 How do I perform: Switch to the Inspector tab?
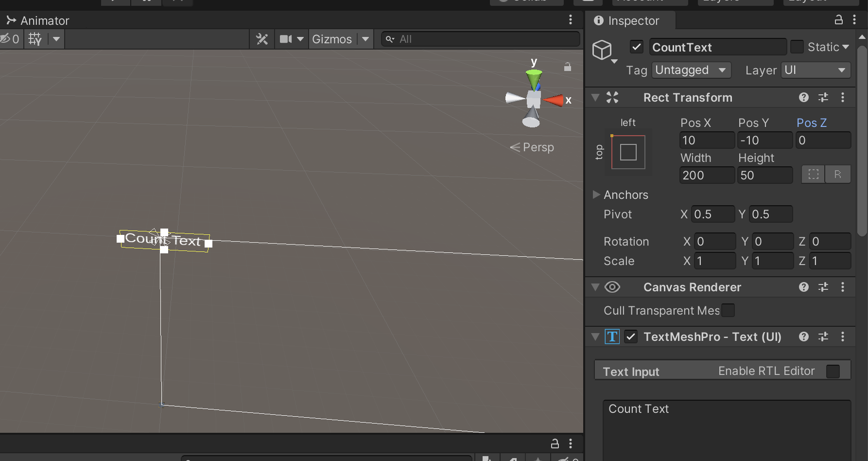(x=627, y=20)
